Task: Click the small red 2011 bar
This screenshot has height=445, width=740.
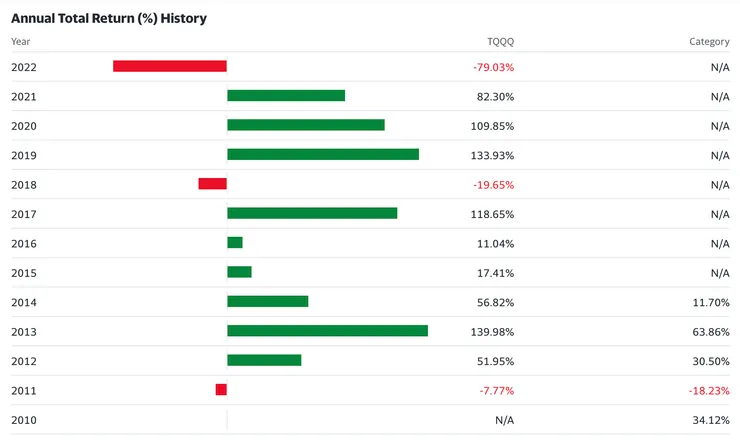Action: (221, 390)
